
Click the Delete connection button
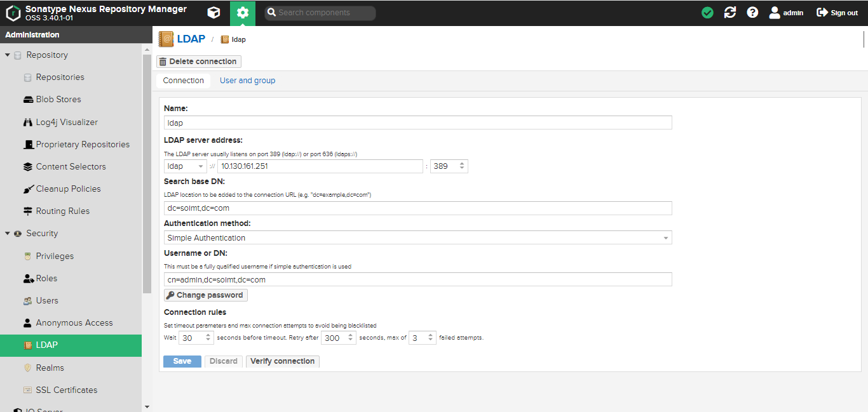click(x=198, y=62)
